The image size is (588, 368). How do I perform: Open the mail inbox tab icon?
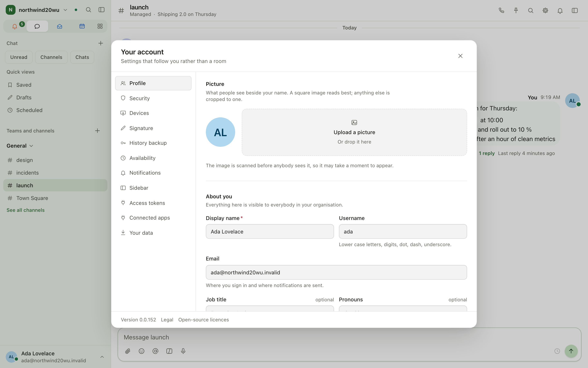click(60, 26)
